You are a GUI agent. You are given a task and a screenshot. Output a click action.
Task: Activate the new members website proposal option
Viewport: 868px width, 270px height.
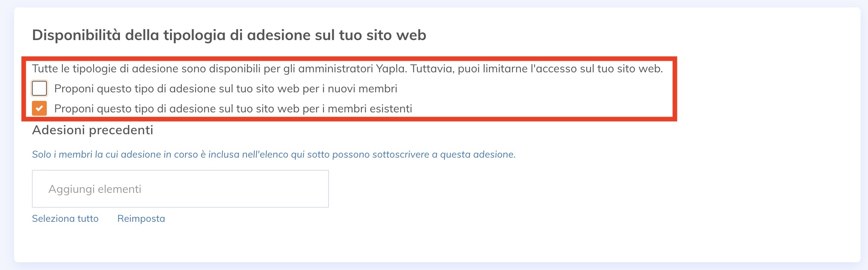coord(39,88)
